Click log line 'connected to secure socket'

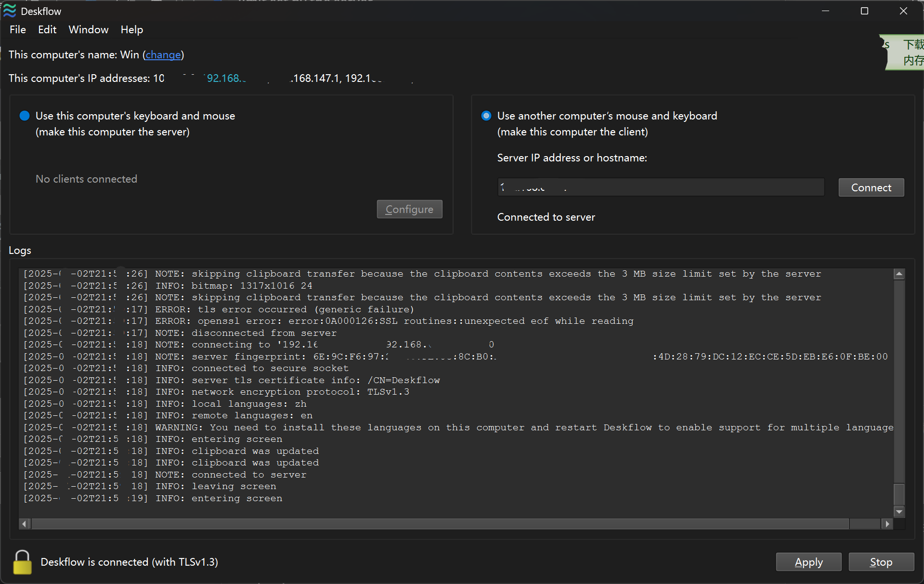click(x=186, y=368)
